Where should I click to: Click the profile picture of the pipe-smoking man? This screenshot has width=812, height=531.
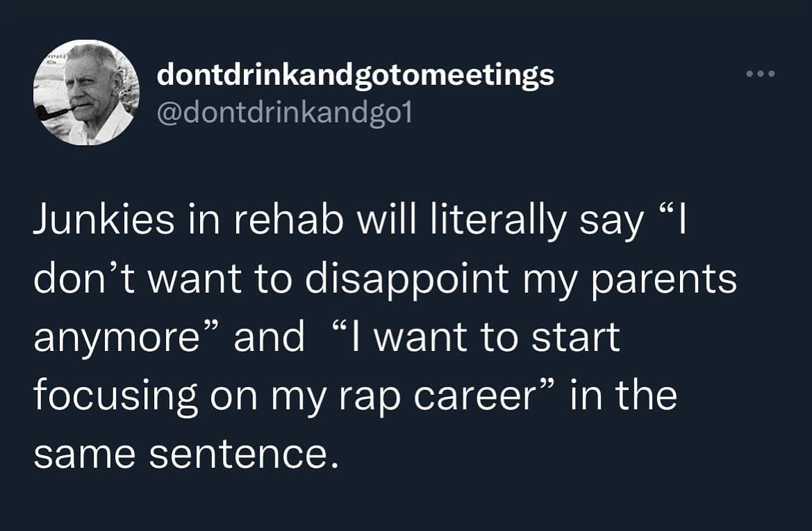(86, 92)
